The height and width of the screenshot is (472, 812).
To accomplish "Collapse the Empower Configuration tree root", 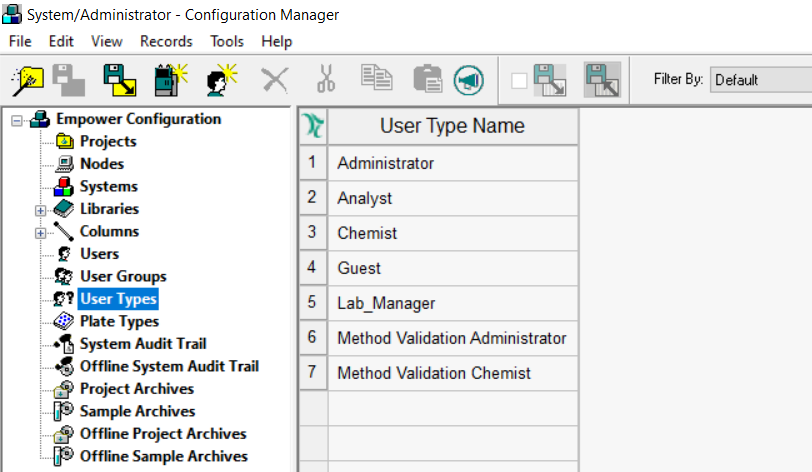I will pyautogui.click(x=17, y=121).
